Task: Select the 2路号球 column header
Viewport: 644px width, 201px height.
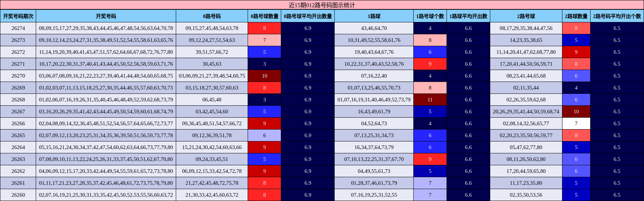Action: [x=526, y=16]
